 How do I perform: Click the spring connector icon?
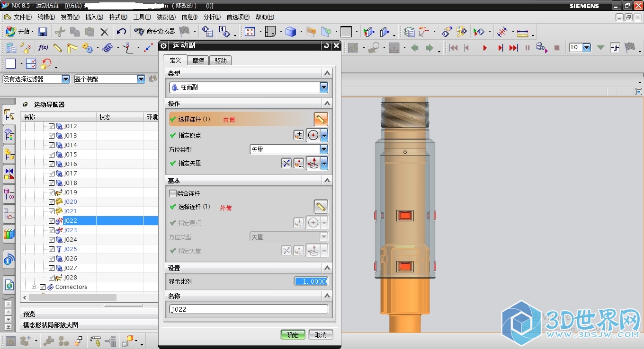(x=108, y=48)
